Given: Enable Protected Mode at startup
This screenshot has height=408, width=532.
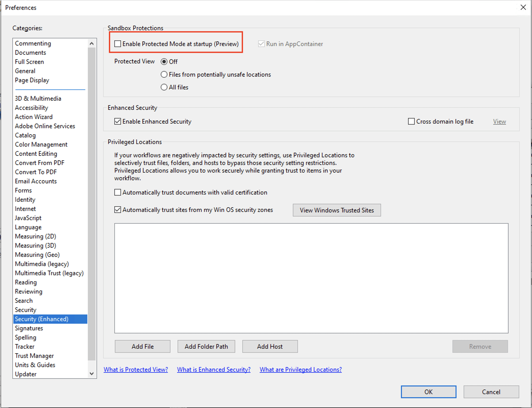Looking at the screenshot, I should (x=118, y=43).
